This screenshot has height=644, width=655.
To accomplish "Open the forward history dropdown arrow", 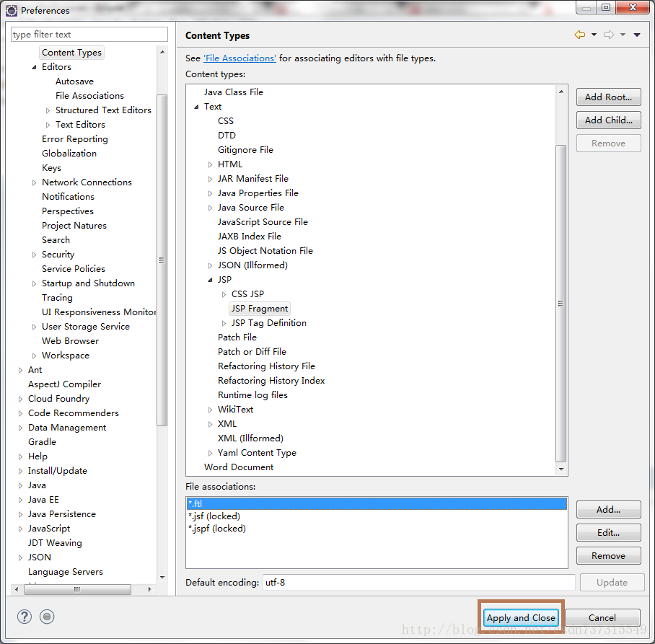I will click(x=623, y=35).
